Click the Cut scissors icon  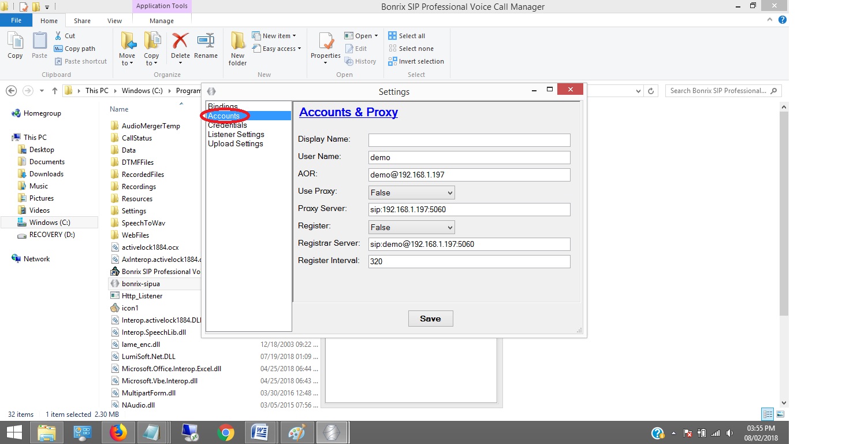point(58,36)
